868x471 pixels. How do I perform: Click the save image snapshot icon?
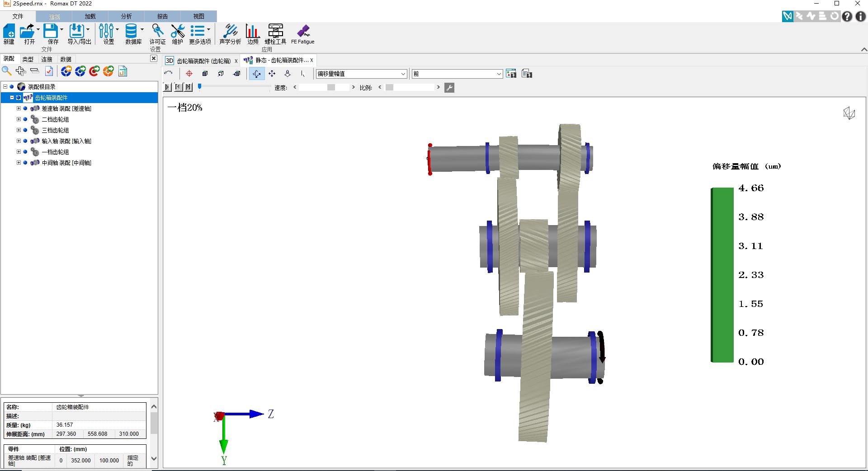[x=511, y=74]
